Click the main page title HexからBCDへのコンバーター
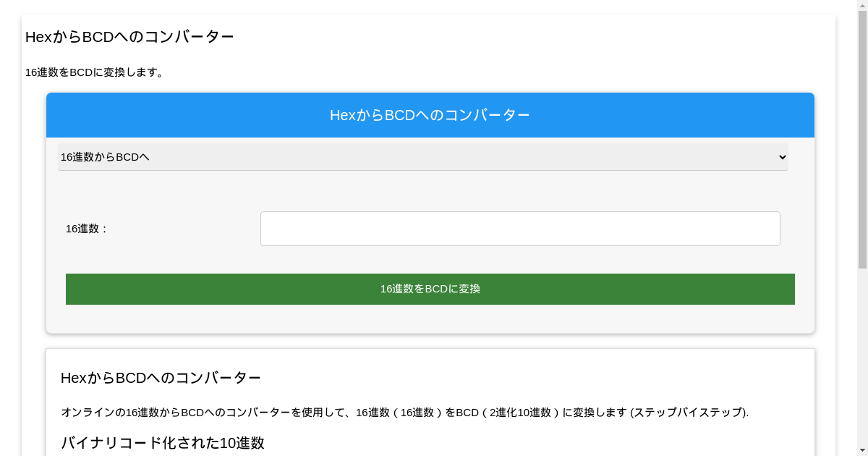Image resolution: width=868 pixels, height=456 pixels. pyautogui.click(x=129, y=36)
